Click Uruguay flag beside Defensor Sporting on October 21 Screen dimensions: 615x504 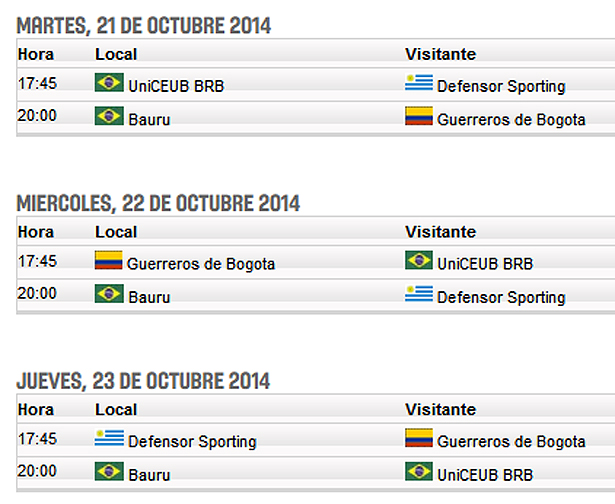click(x=419, y=84)
